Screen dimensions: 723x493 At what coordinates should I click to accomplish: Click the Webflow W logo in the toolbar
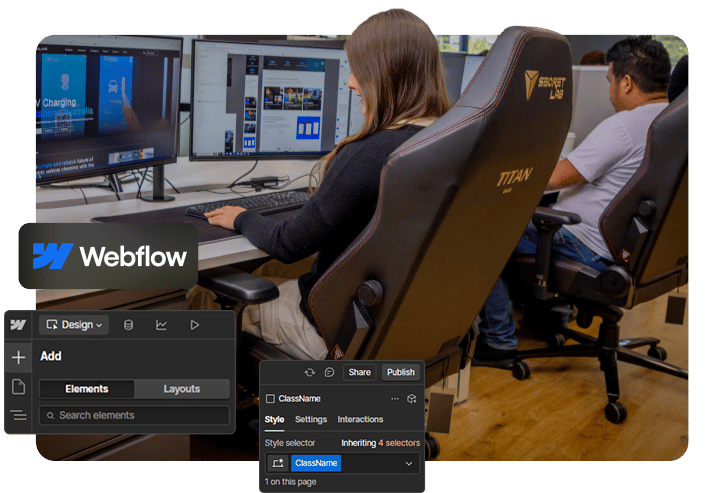[x=18, y=325]
